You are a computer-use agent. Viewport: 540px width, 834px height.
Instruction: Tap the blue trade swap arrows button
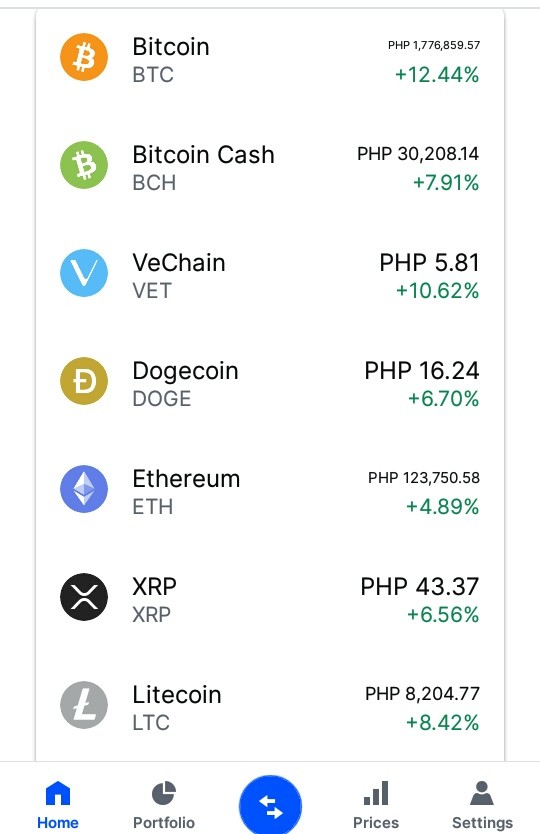pos(270,805)
